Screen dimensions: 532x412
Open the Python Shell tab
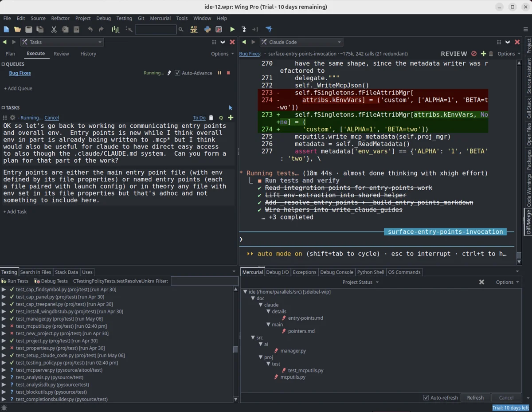(371, 272)
